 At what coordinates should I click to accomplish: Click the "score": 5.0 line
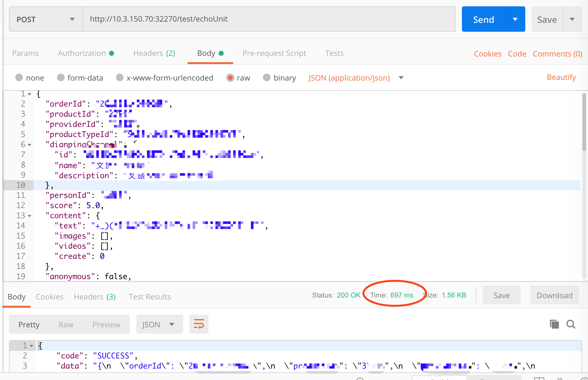point(74,205)
